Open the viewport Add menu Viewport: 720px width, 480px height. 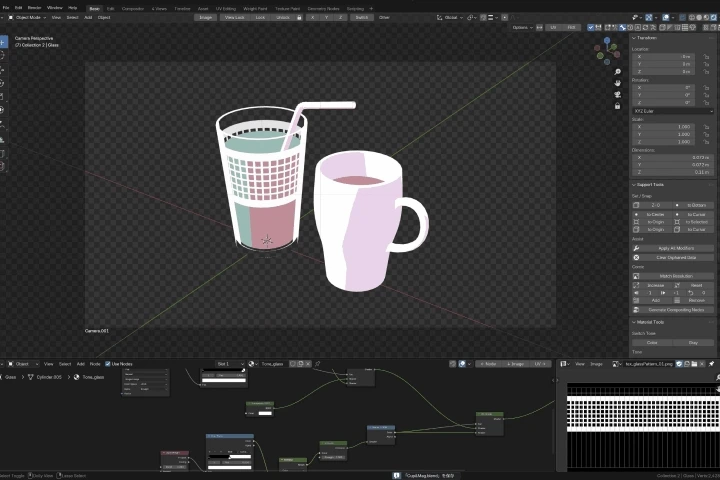coord(88,17)
